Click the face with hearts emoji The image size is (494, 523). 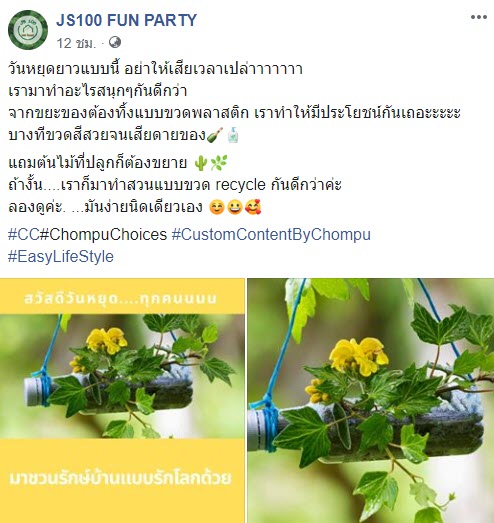[253, 207]
